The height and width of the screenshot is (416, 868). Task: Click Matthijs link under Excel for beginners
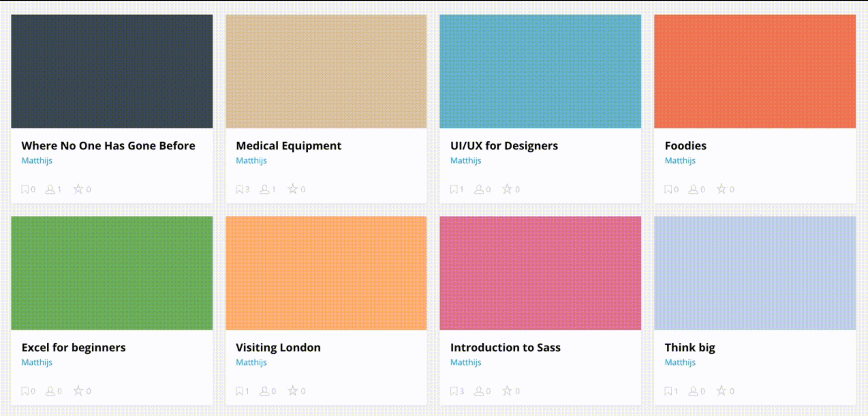point(37,362)
